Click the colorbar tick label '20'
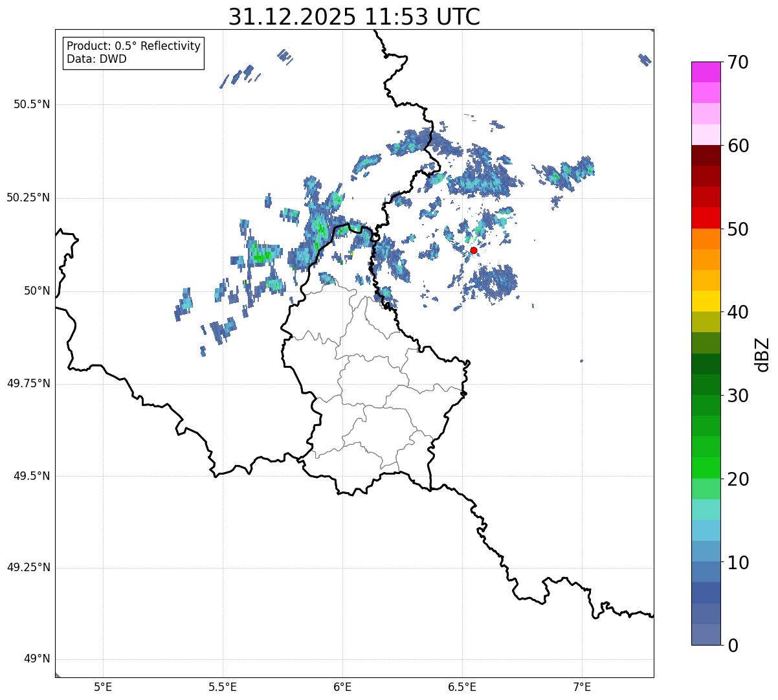Viewport: 778px width, 700px height. click(738, 479)
